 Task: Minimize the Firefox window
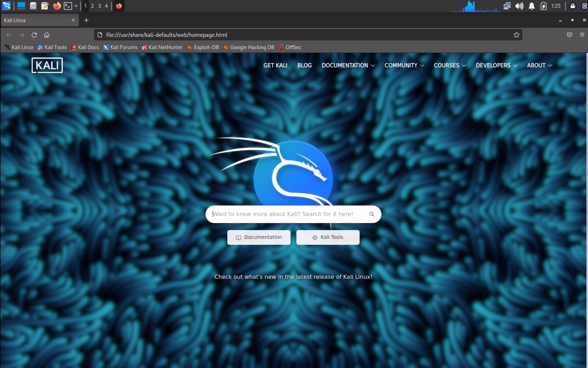click(560, 20)
